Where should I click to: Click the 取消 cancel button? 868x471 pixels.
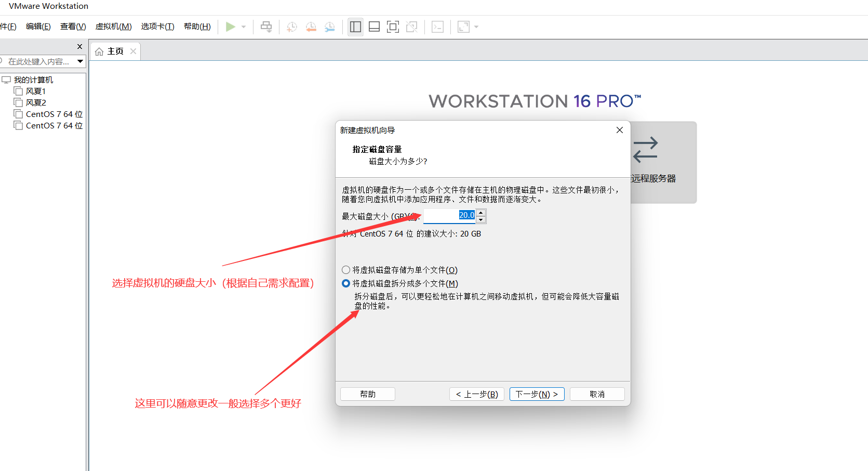[597, 394]
